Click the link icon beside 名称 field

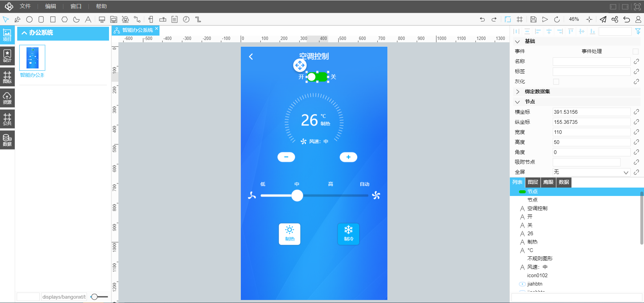click(x=636, y=61)
